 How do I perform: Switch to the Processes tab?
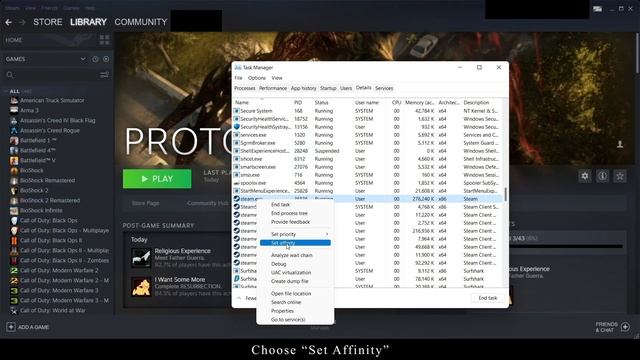(x=245, y=88)
